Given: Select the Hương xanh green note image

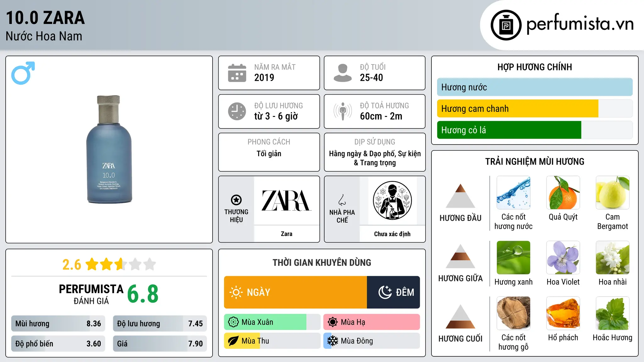Looking at the screenshot, I should 514,258.
